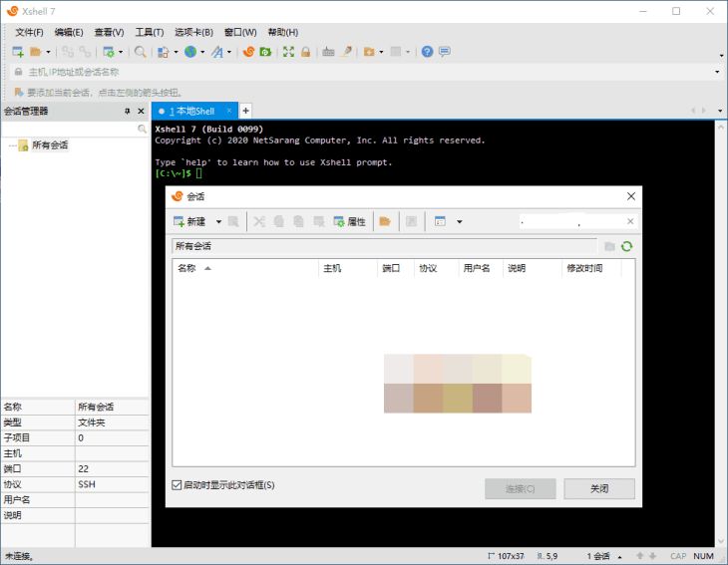Screen dimensions: 728x565
Task: Close the Session Manager panel
Action: [x=142, y=112]
